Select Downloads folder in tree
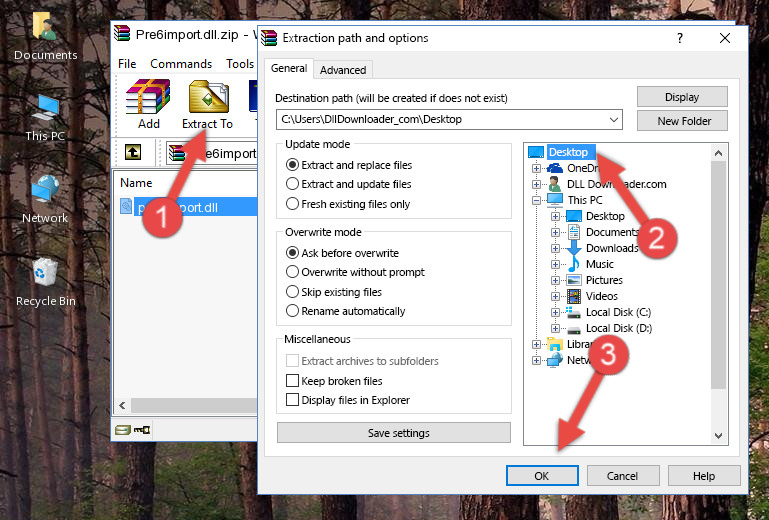 point(612,248)
